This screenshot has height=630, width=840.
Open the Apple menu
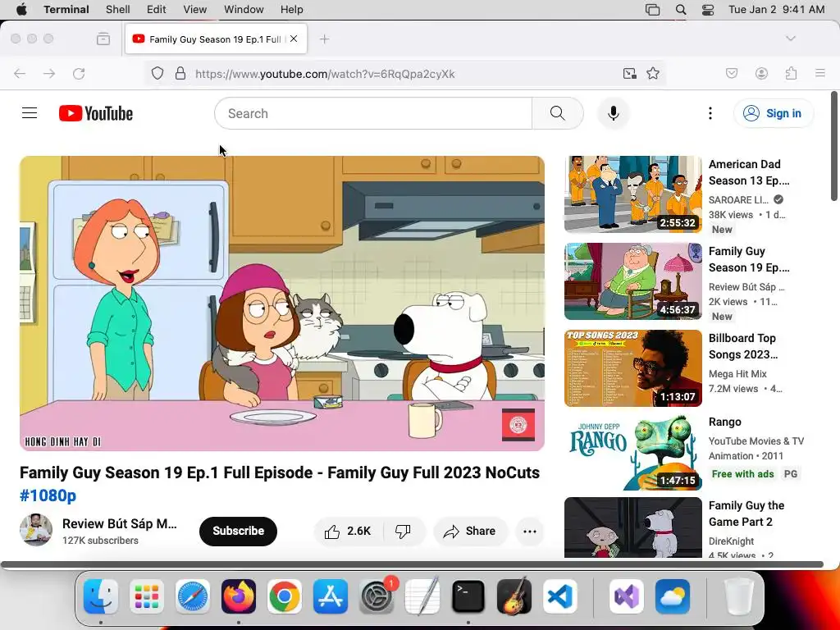point(21,10)
